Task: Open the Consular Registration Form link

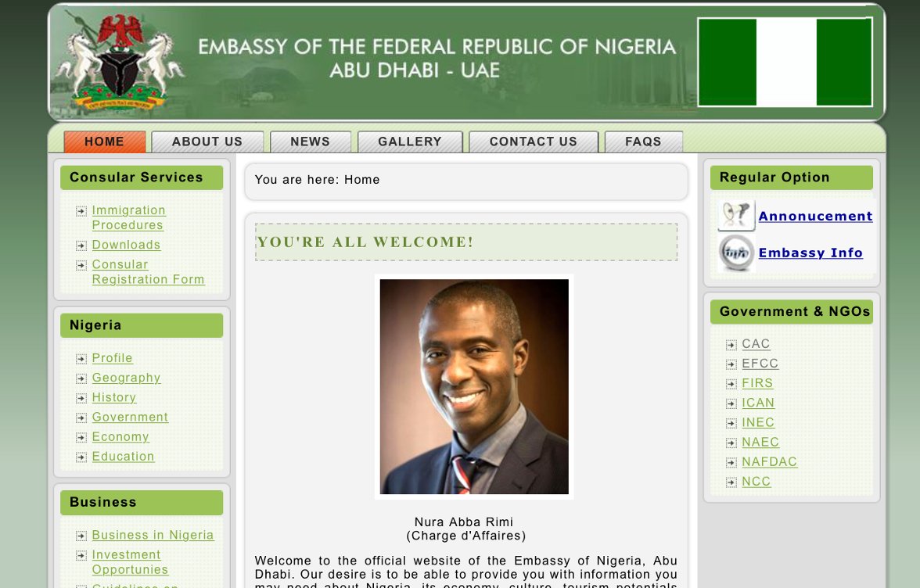Action: 148,272
